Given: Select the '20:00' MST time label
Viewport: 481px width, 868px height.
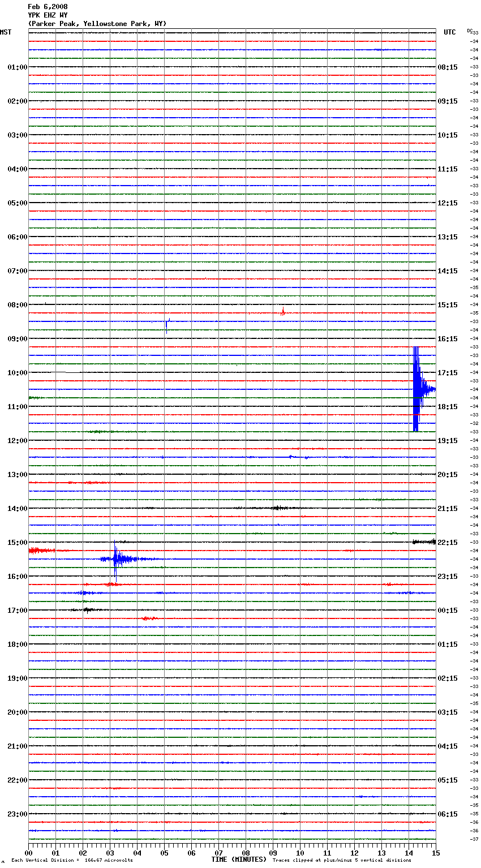Looking at the screenshot, I should 18,712.
